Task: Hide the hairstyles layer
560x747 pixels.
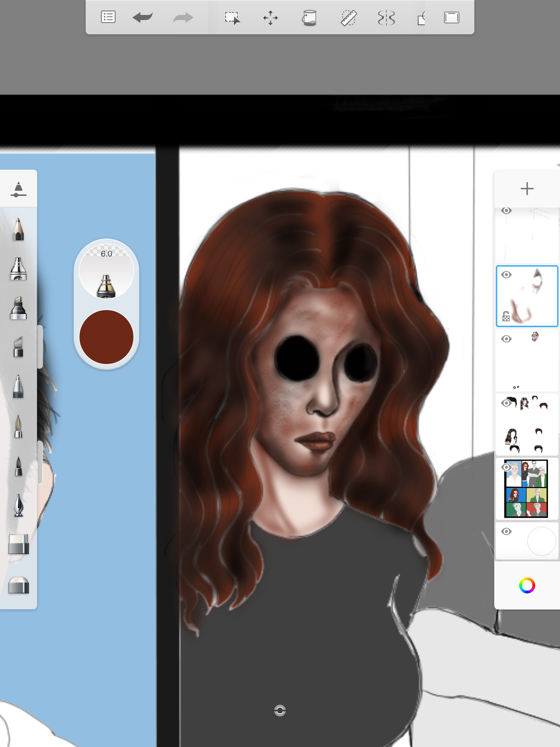Action: 506,403
